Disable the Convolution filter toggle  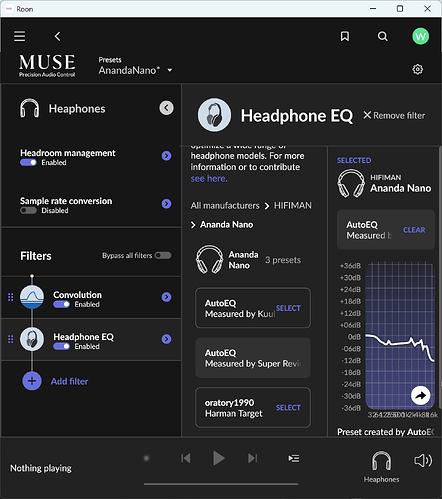pyautogui.click(x=62, y=304)
